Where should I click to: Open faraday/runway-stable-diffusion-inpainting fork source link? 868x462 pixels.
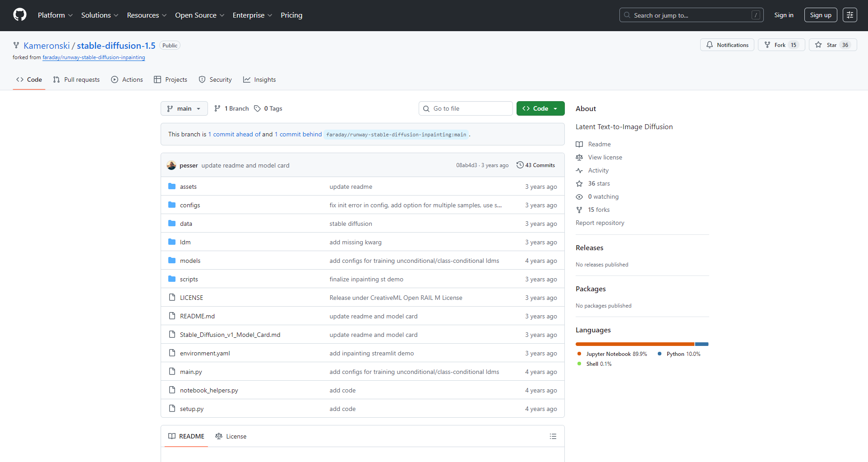click(94, 57)
